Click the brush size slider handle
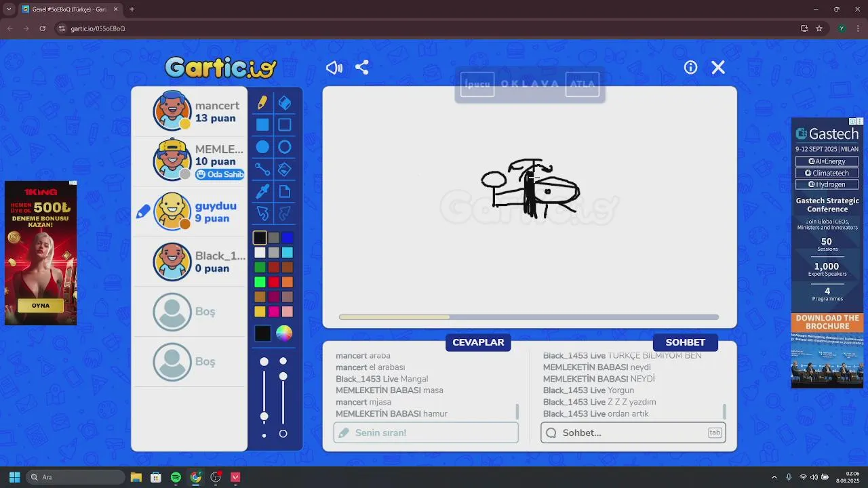 [x=264, y=416]
